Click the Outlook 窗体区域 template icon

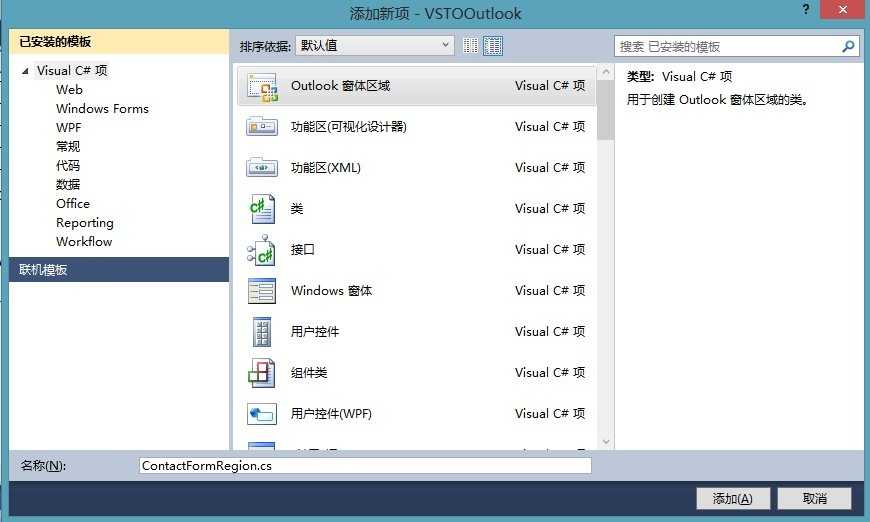tap(262, 87)
